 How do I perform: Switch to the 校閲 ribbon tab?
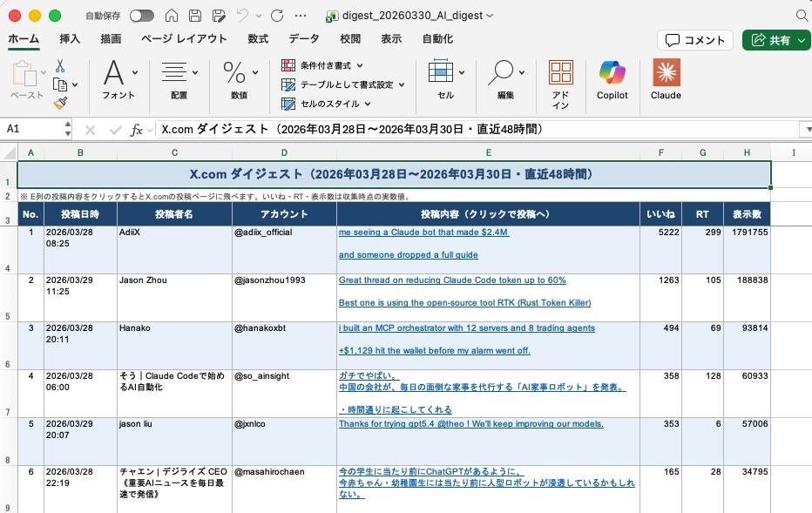[350, 39]
